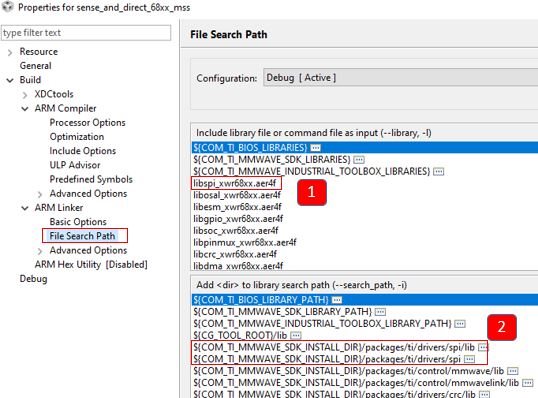Open the Configuration dropdown

(x=400, y=78)
